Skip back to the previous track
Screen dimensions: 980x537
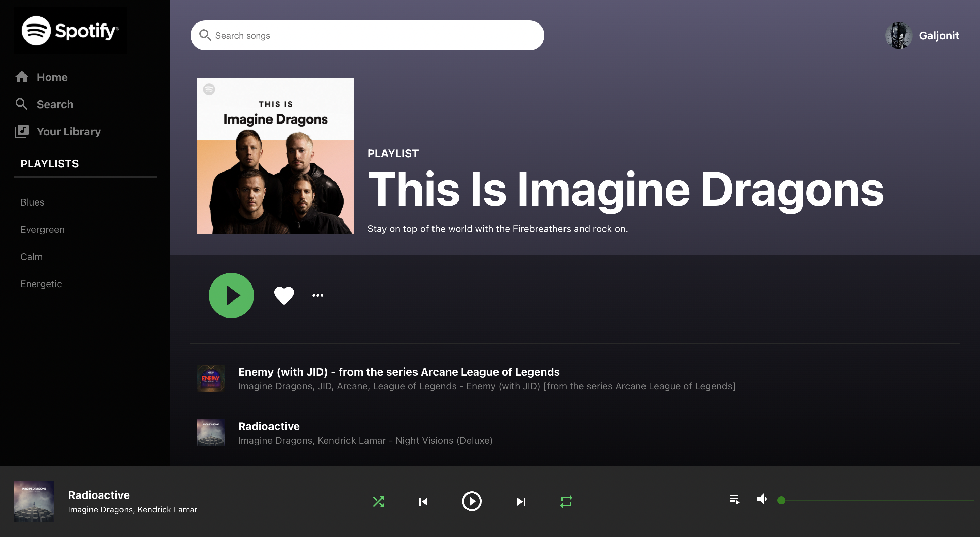pos(423,502)
